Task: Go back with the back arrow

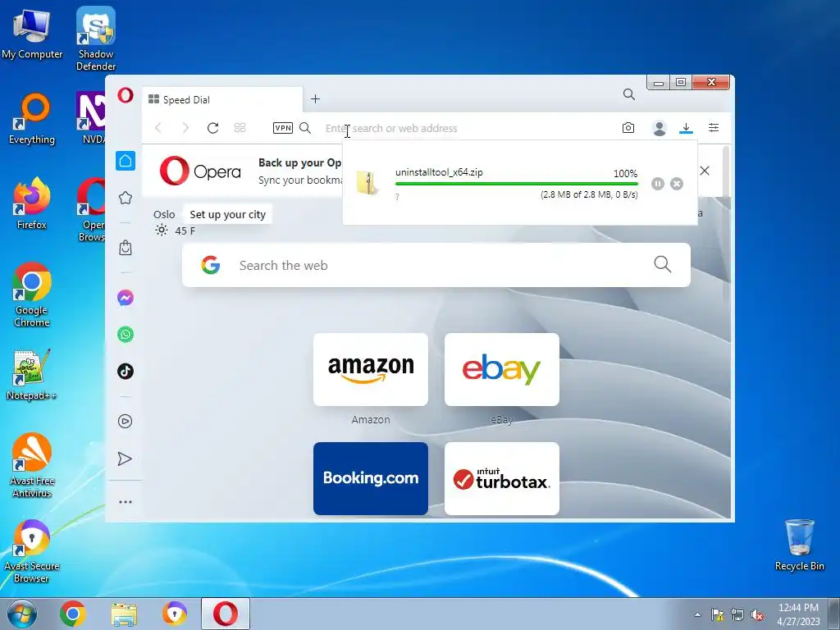Action: 158,128
